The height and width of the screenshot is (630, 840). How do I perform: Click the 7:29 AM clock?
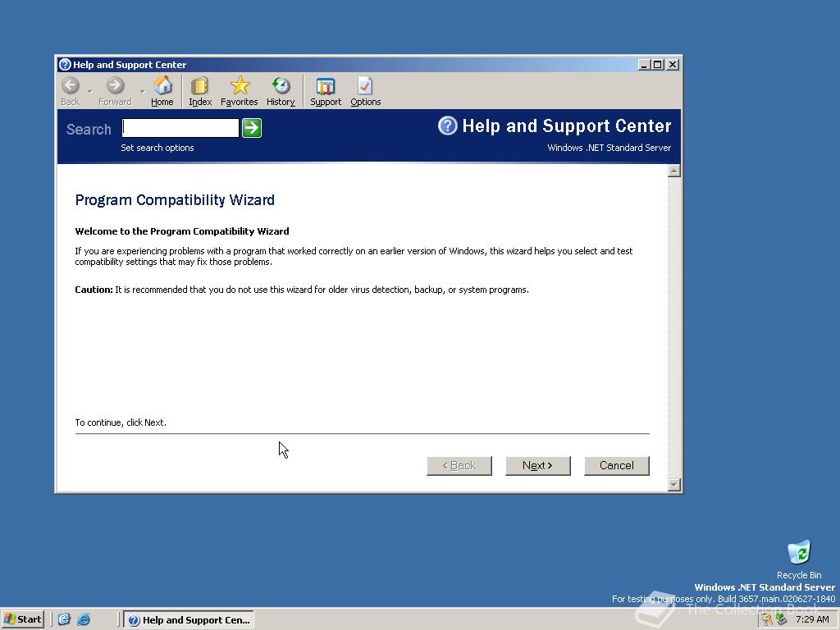[812, 619]
